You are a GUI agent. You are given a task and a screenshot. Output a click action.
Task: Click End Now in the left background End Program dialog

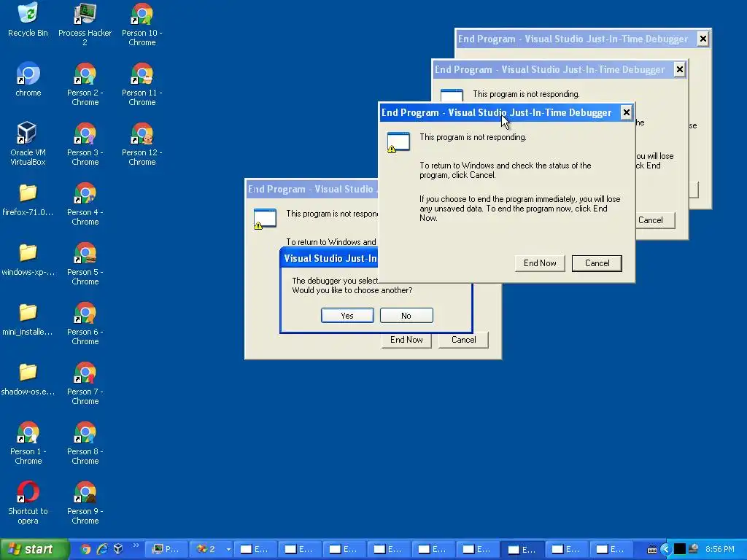pyautogui.click(x=406, y=340)
